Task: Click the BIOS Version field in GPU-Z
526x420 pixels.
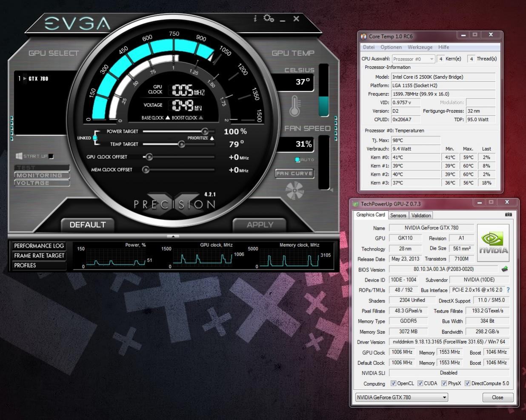Action: coord(443,269)
